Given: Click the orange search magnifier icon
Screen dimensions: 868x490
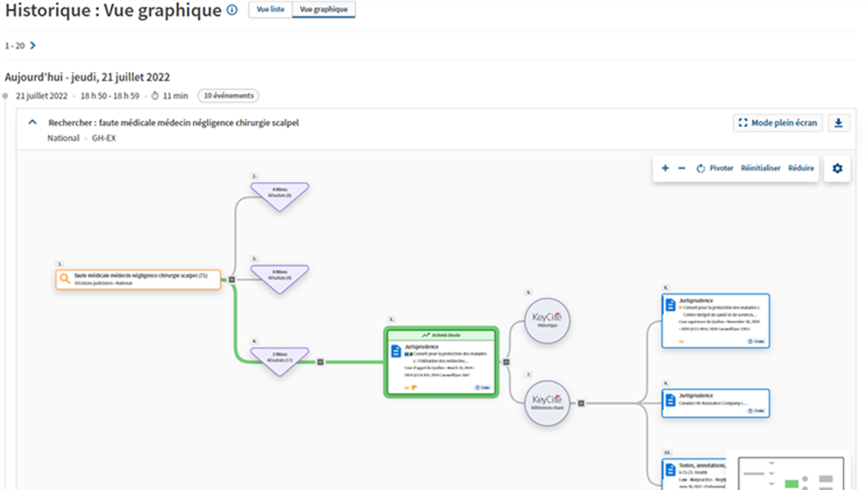Looking at the screenshot, I should pyautogui.click(x=65, y=279).
